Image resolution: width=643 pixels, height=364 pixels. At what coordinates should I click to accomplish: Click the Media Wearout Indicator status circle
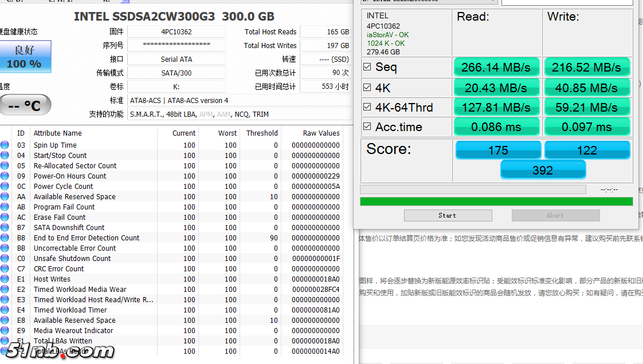(x=5, y=330)
